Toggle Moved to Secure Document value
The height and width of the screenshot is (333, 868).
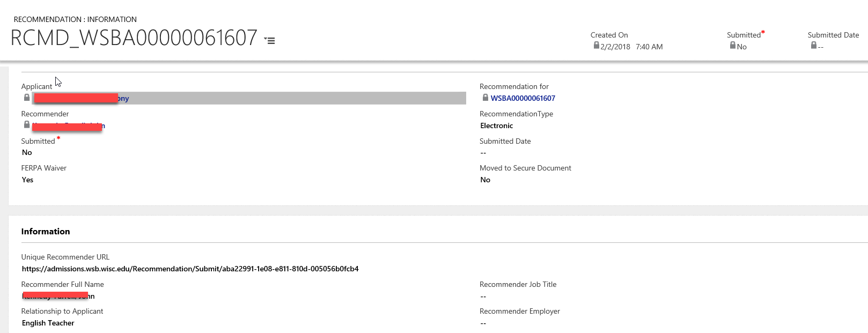click(x=485, y=180)
